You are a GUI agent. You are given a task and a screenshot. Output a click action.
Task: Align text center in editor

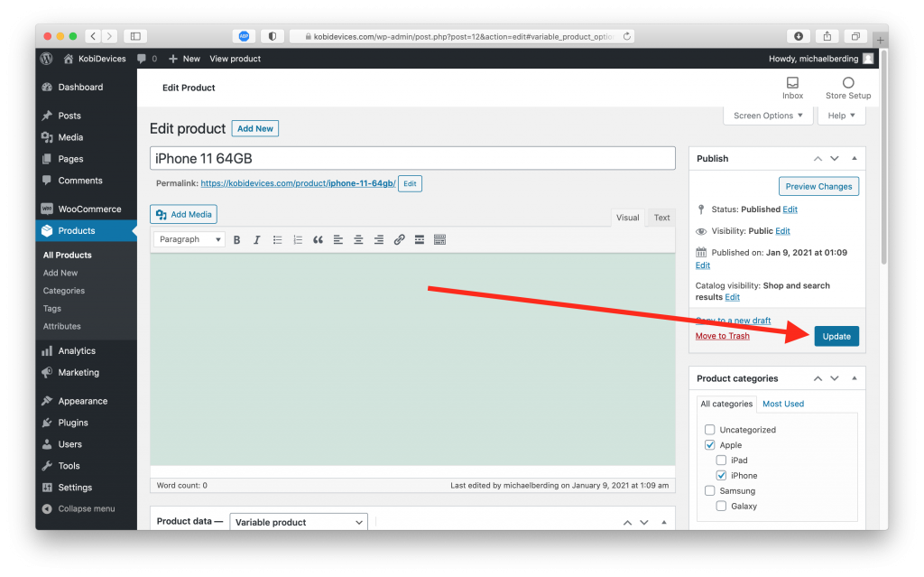[358, 239]
